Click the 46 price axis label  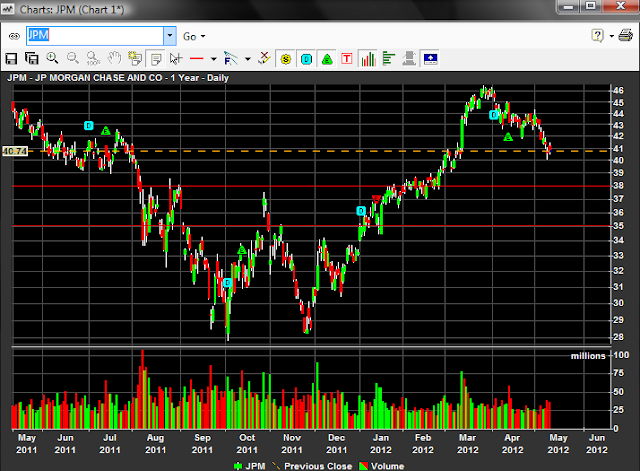tap(619, 90)
